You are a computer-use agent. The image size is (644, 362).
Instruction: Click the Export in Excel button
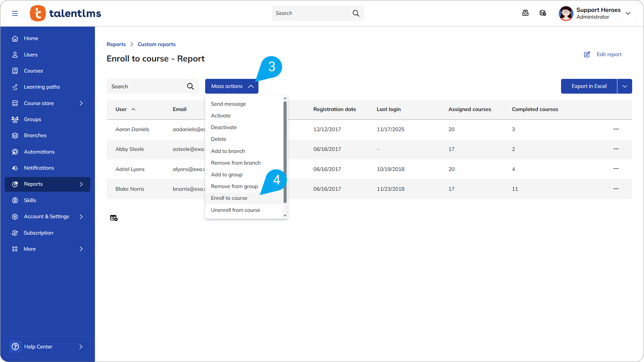tap(589, 86)
